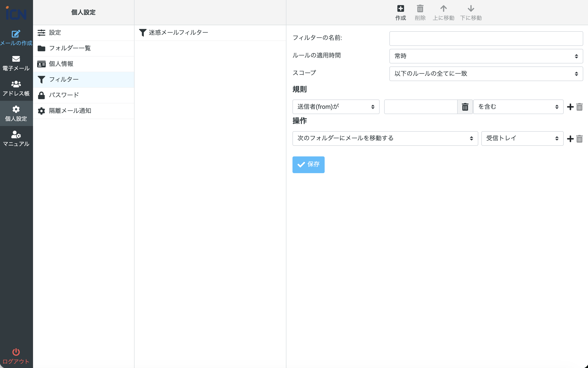The height and width of the screenshot is (368, 588).
Task: Click the 作成 (create) filter icon
Action: pos(400,9)
